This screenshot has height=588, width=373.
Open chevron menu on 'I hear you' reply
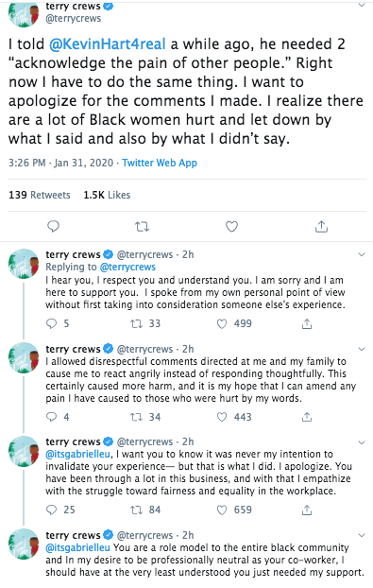(x=362, y=254)
